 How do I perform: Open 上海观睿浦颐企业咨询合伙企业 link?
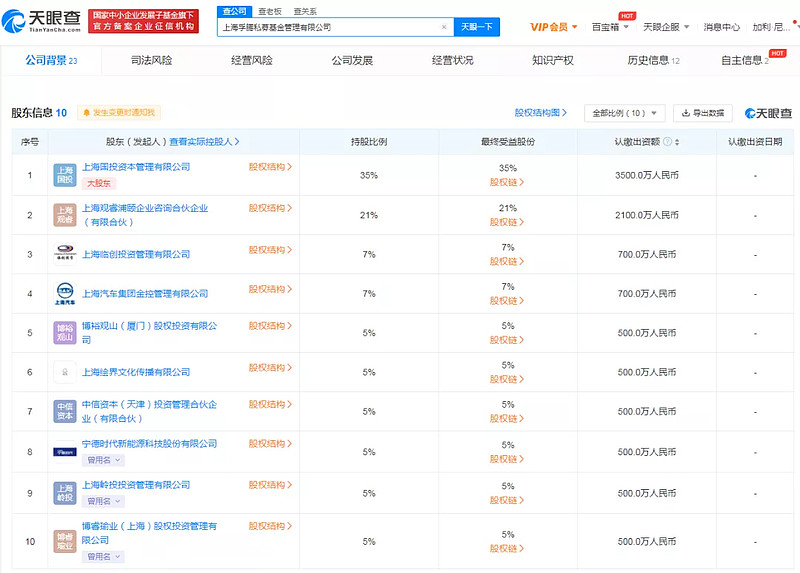(145, 215)
